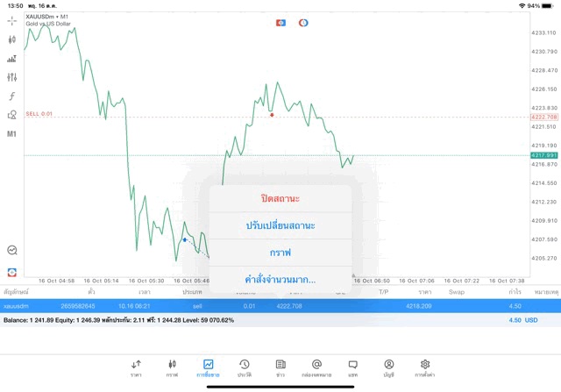Open the ราคา quotes tab icon
The image size is (561, 392).
(x=136, y=367)
